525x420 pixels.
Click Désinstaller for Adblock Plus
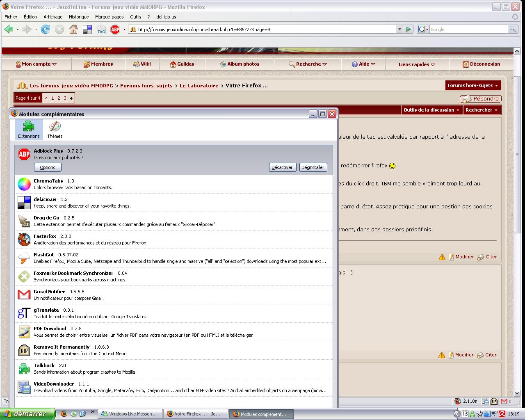(313, 167)
